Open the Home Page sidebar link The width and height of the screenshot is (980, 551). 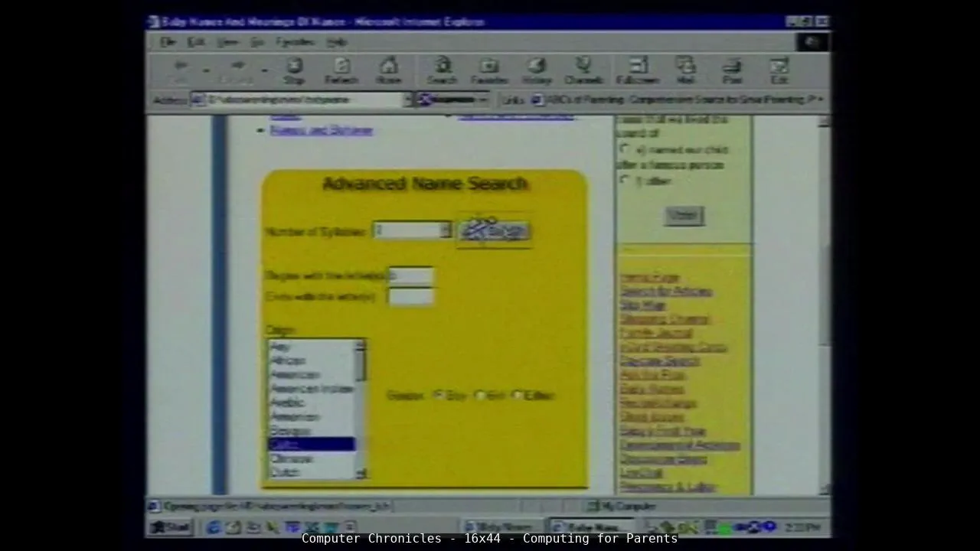pos(649,277)
